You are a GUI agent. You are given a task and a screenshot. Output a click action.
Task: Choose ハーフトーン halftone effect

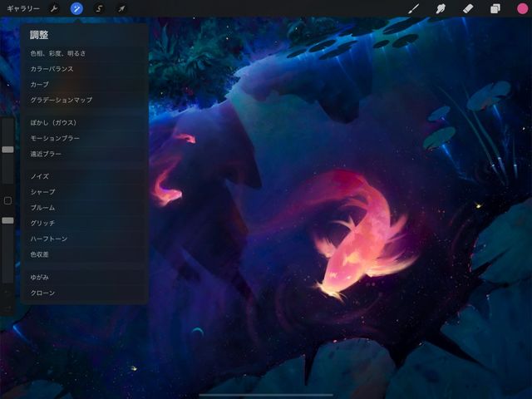(x=85, y=239)
